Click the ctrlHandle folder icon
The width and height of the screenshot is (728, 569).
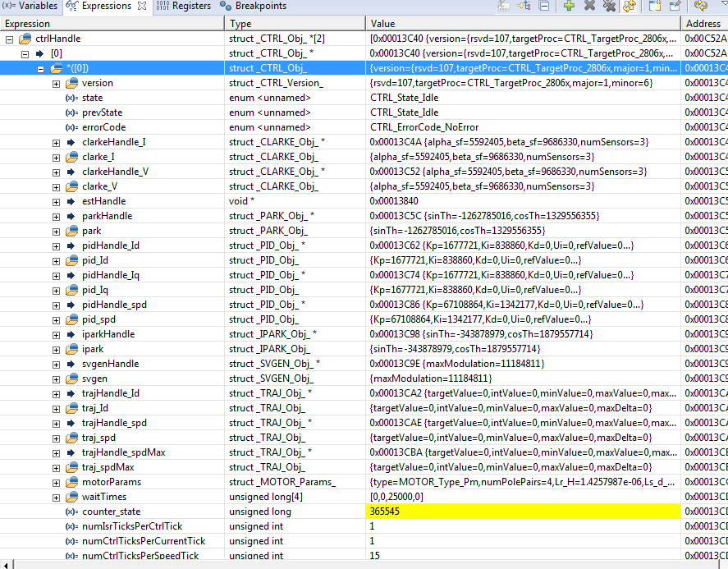pyautogui.click(x=25, y=39)
